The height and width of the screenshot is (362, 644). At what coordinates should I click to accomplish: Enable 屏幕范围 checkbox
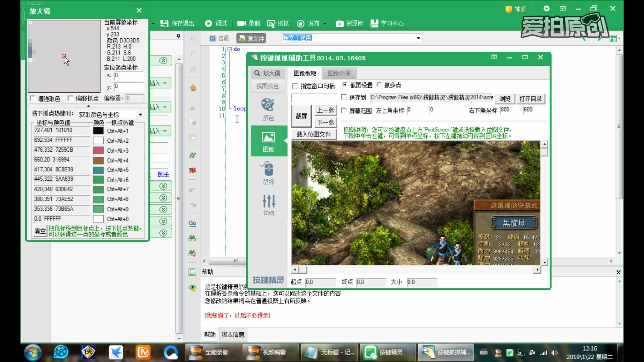tap(344, 111)
